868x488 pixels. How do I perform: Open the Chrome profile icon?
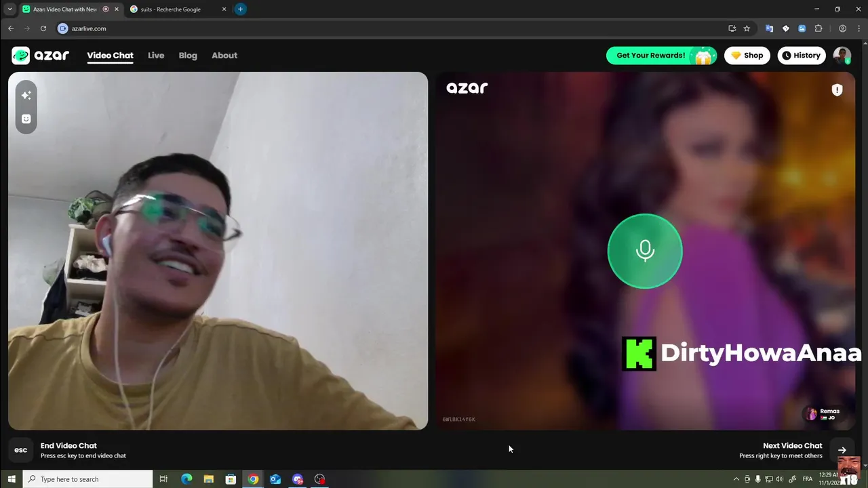842,28
